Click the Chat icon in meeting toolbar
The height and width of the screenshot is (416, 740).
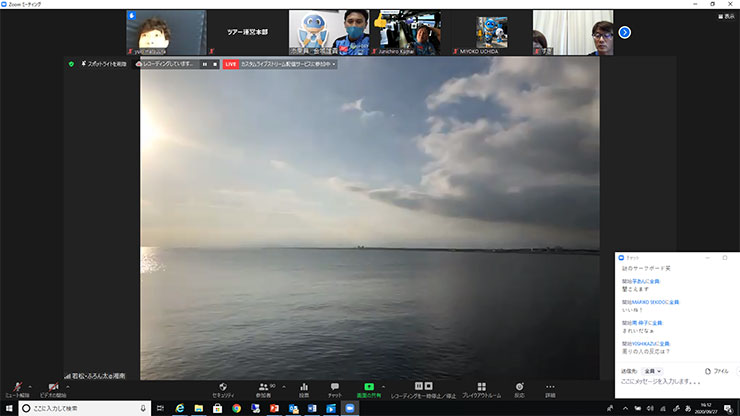pos(335,387)
